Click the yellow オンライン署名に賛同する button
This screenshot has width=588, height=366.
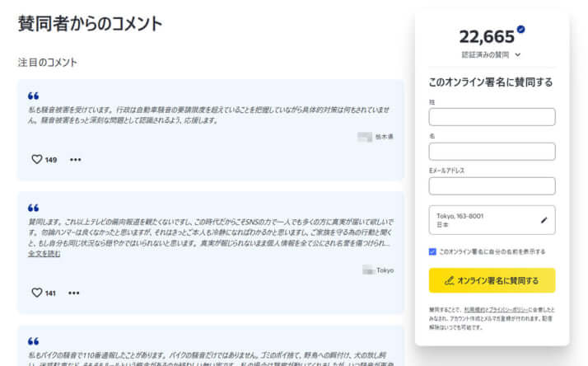(492, 280)
